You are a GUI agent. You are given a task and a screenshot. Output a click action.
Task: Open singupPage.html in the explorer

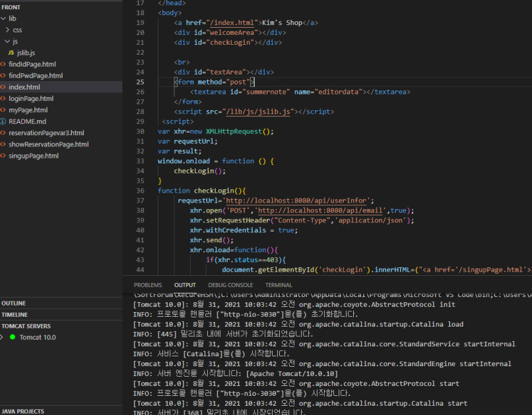click(34, 156)
